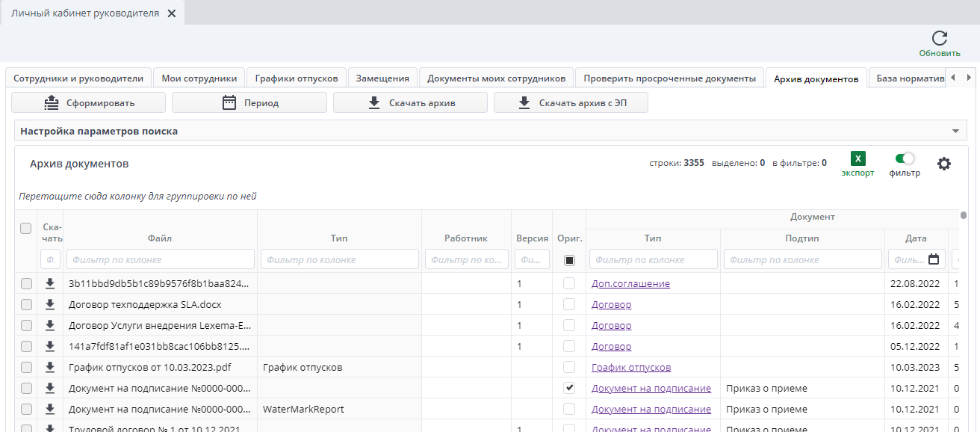Download file 141a7fdf81af1e031bb8cac106bb8125 icon
Image resolution: width=980 pixels, height=432 pixels.
click(50, 346)
